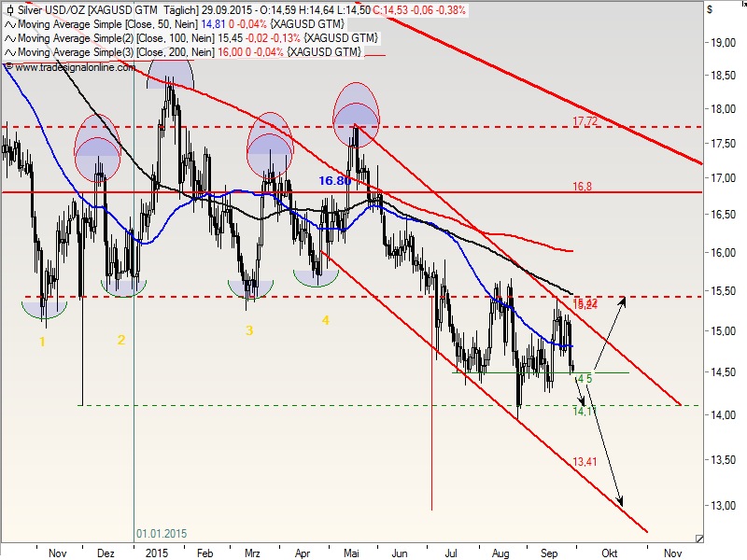Viewport: 747px width, 560px height.
Task: Click the Nov label at left of time axis
Action: click(58, 553)
